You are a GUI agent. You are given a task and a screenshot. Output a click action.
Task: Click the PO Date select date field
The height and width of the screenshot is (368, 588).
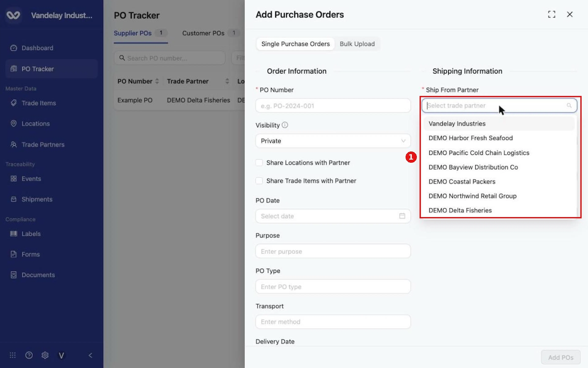click(x=333, y=216)
